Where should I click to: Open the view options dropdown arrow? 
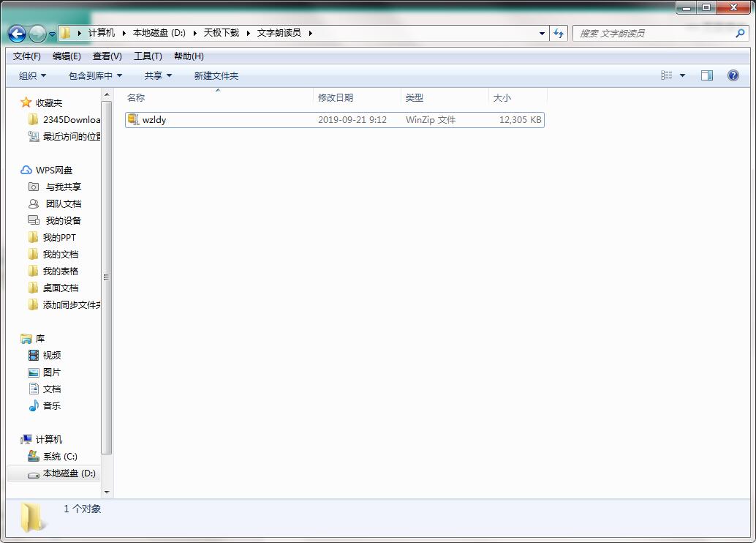click(x=682, y=75)
